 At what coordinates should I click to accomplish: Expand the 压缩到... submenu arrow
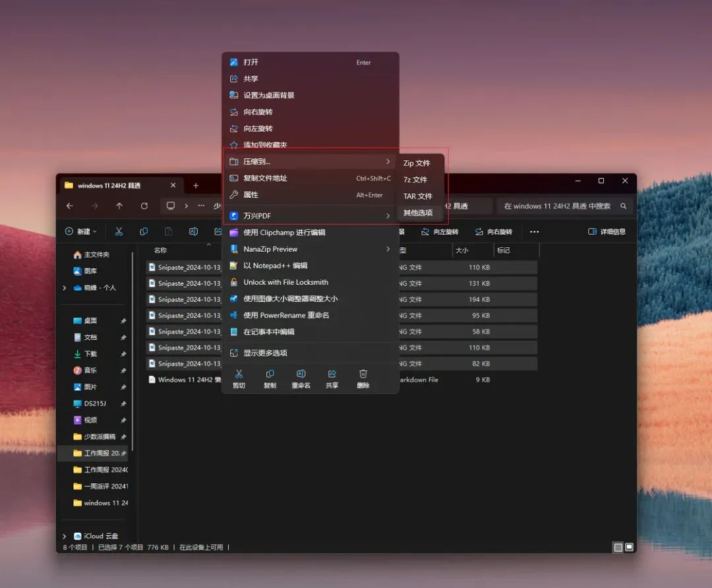click(x=388, y=162)
